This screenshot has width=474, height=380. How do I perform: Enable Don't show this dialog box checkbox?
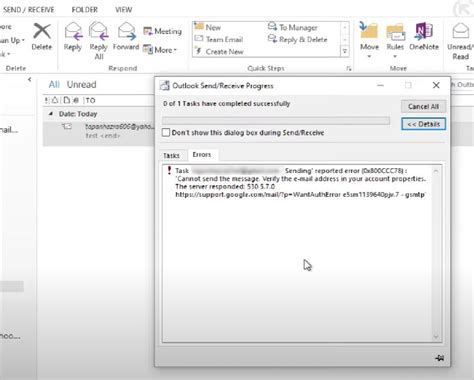coord(166,133)
